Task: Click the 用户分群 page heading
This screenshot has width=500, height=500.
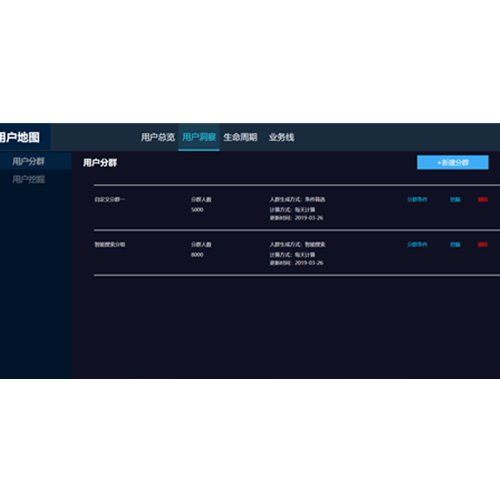Action: click(x=100, y=163)
